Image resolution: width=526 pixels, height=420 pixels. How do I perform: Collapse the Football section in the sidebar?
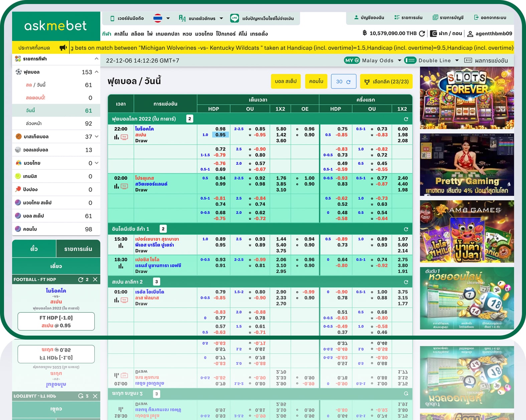tap(97, 72)
